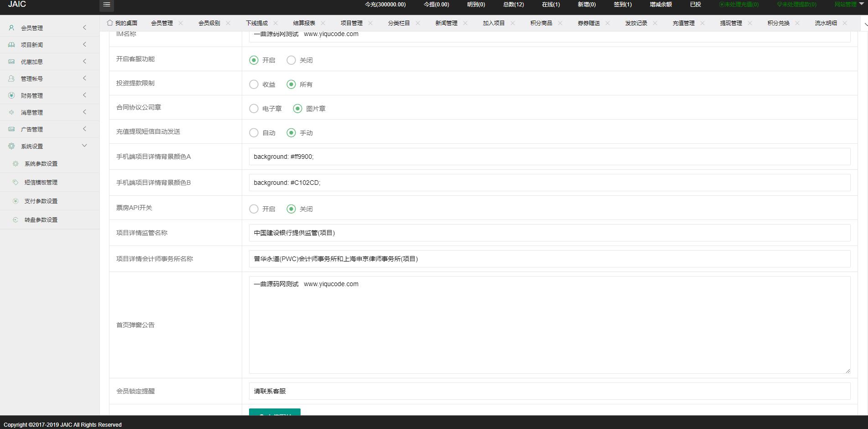
Task: Click the 项目新闻 sidebar book icon
Action: (11, 45)
